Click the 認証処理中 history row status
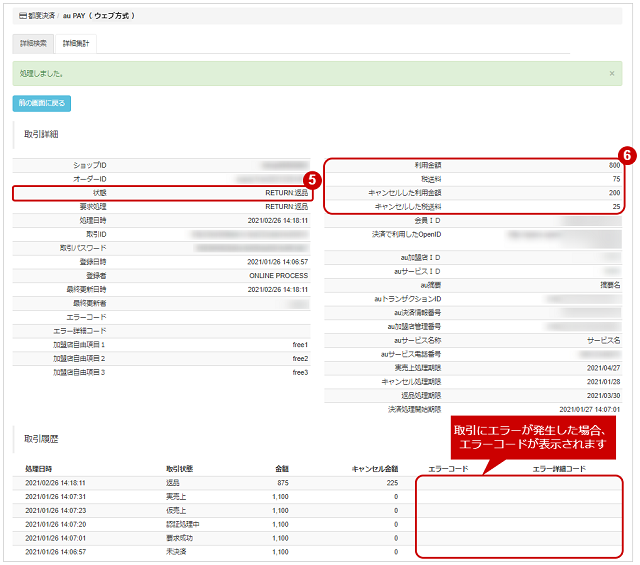This screenshot has height=565, width=640. (x=182, y=524)
